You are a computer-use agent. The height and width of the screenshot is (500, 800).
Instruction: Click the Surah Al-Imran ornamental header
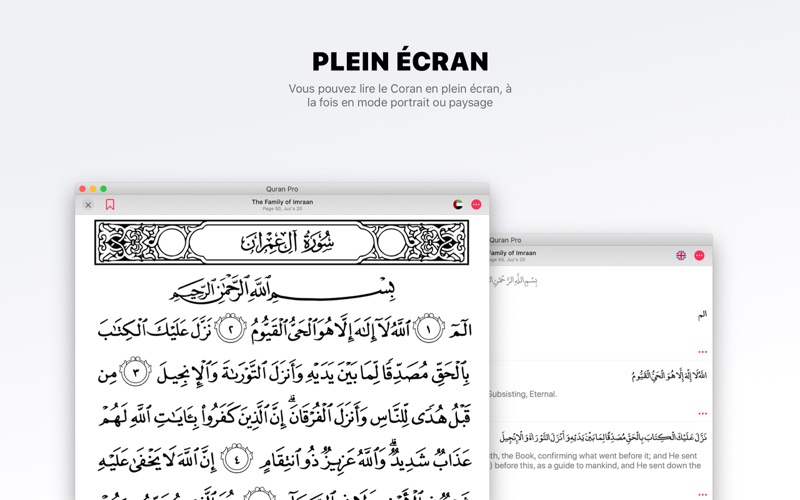point(282,242)
